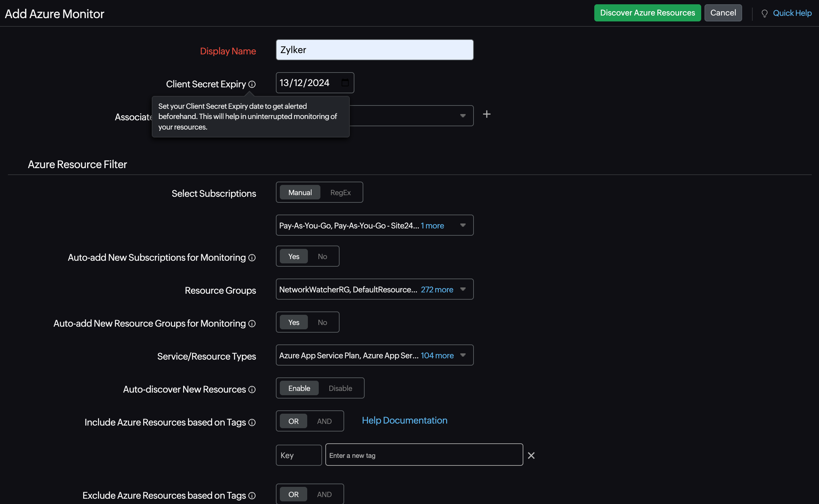Image resolution: width=819 pixels, height=504 pixels.
Task: Click info icon for Include Azure Resources Tags
Action: 252,423
